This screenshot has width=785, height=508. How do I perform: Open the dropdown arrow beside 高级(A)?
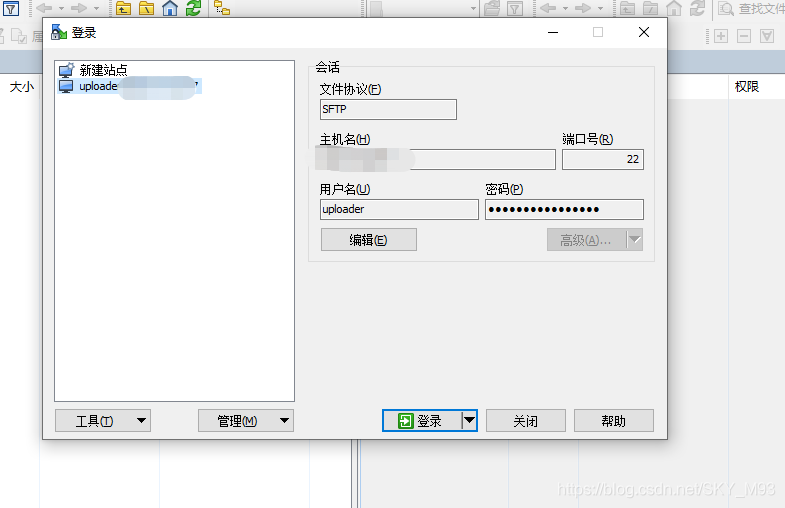(635, 240)
